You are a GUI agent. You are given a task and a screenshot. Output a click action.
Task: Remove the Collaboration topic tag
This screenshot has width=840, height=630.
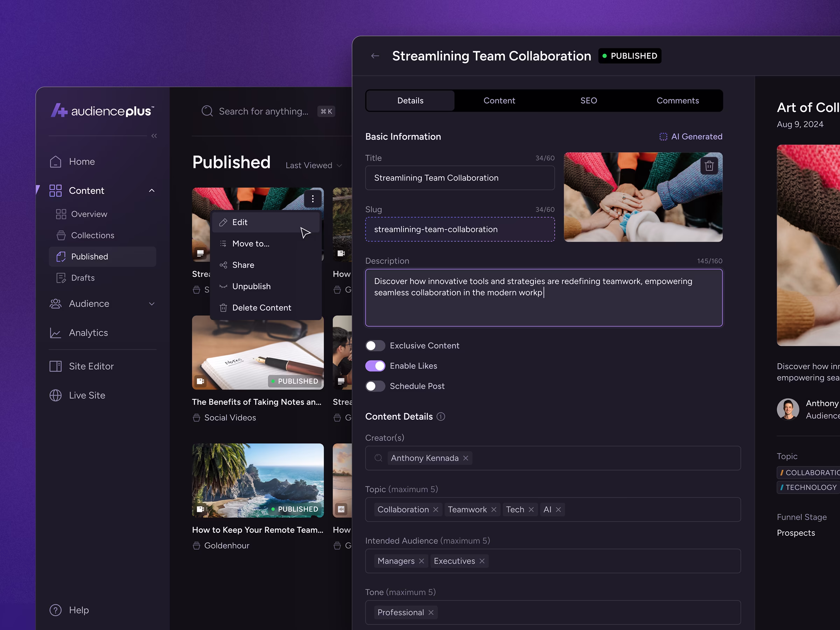coord(435,510)
